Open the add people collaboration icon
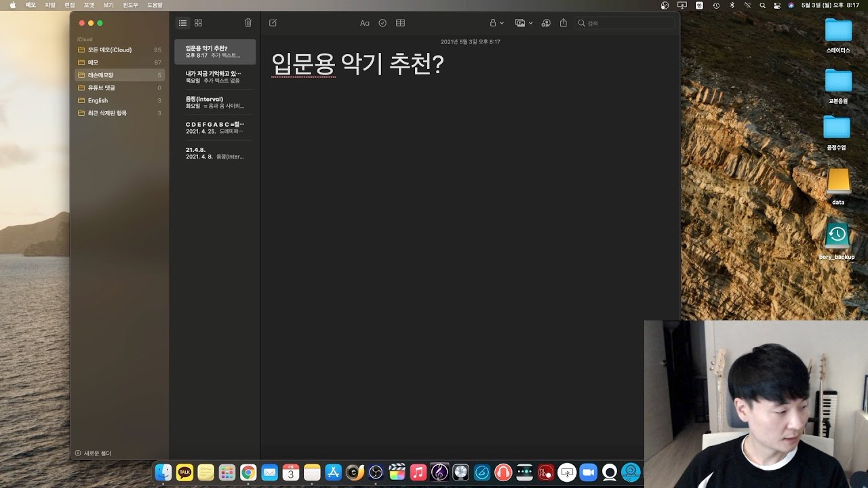The image size is (868, 488). (546, 23)
